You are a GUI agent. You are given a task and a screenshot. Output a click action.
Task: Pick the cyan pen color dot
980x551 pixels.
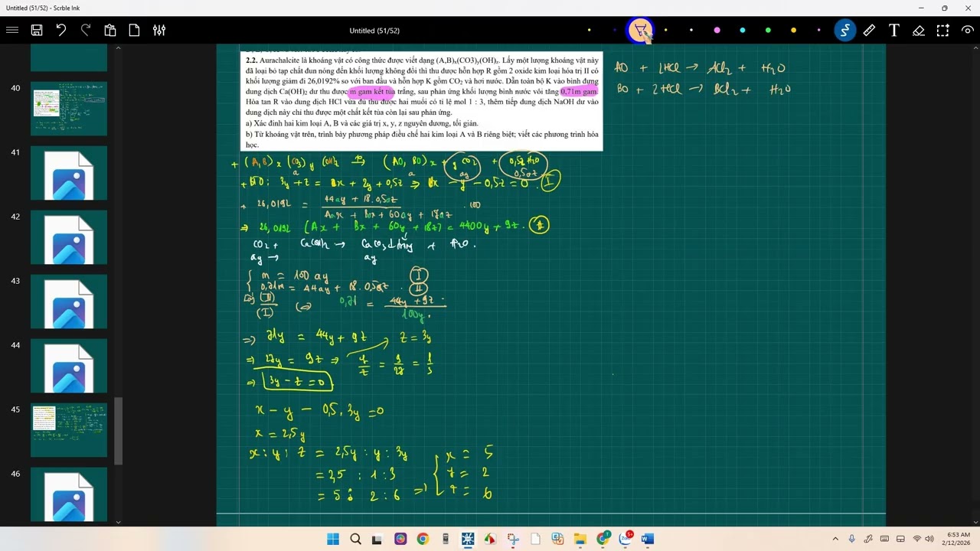(742, 31)
